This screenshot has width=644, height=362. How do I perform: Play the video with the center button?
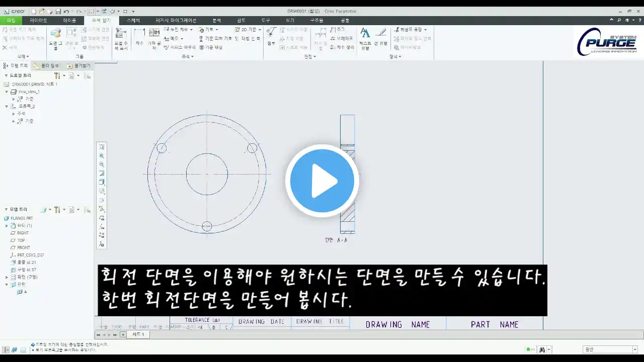tap(322, 181)
